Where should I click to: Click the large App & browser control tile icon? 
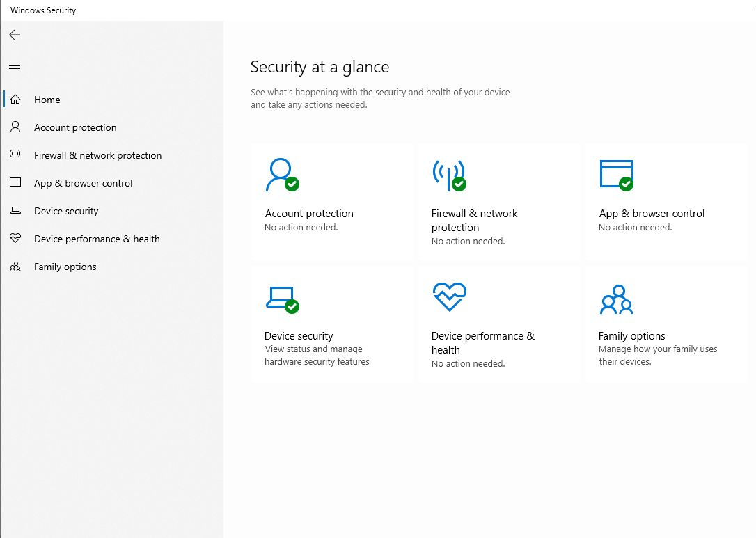(x=617, y=175)
